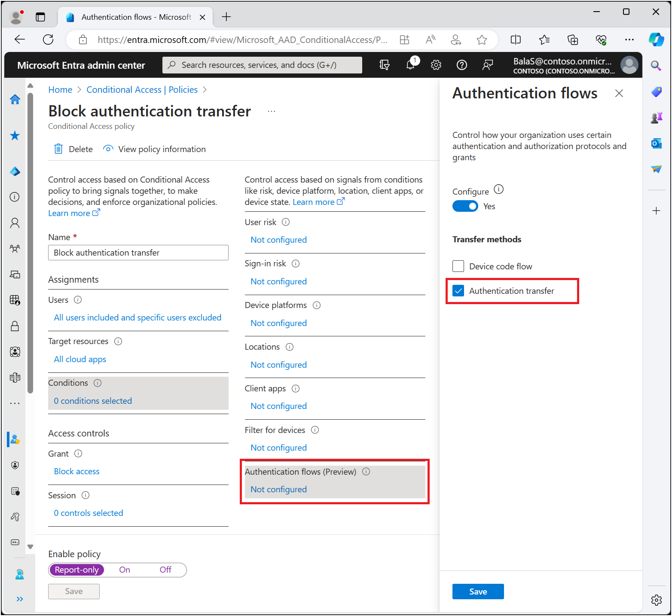Open portal settings gear in header
672x616 pixels.
pos(436,65)
